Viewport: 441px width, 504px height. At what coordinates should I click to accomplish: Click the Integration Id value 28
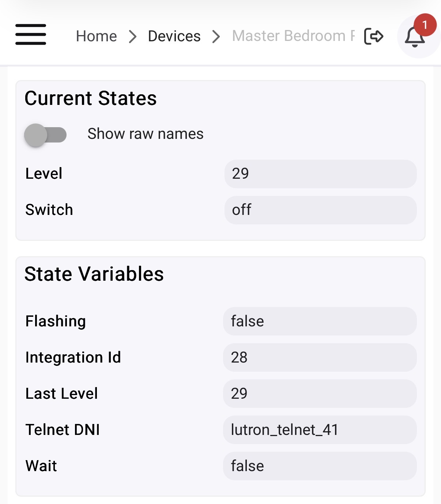(320, 357)
